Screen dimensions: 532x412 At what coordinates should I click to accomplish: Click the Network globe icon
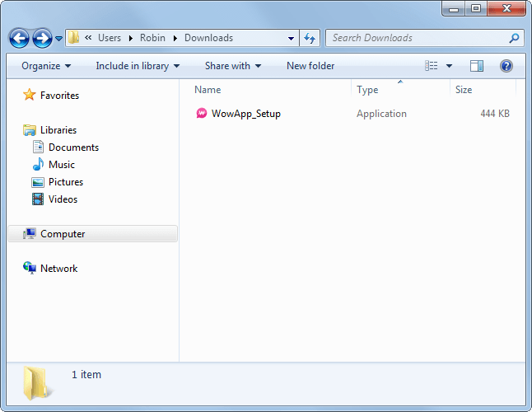tap(30, 268)
